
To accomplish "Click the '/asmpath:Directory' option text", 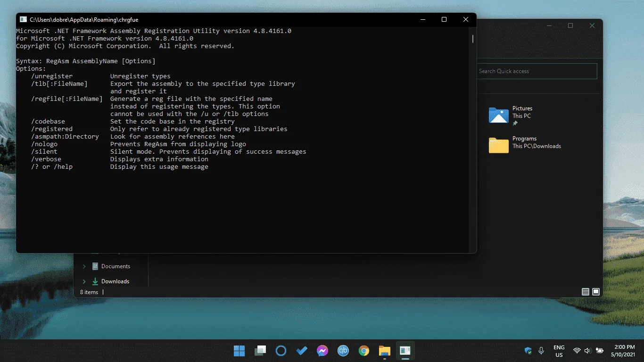I will pos(65,136).
